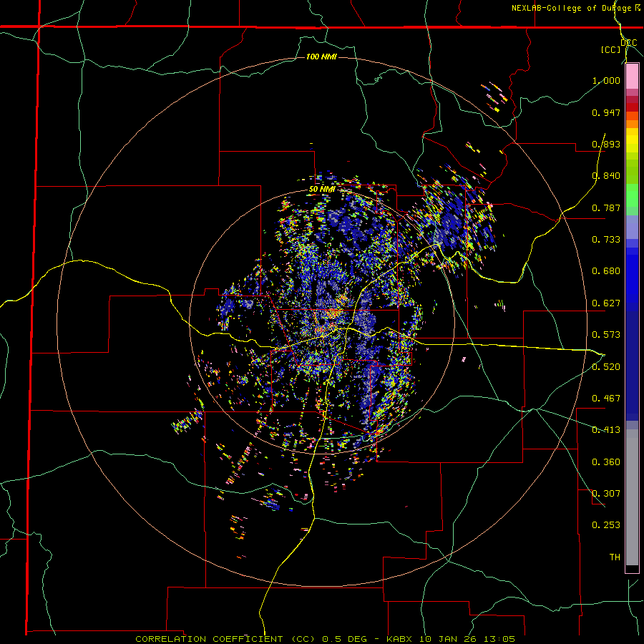
Task: Click the 13:05 timestamp in the footer
Action: coord(499,639)
